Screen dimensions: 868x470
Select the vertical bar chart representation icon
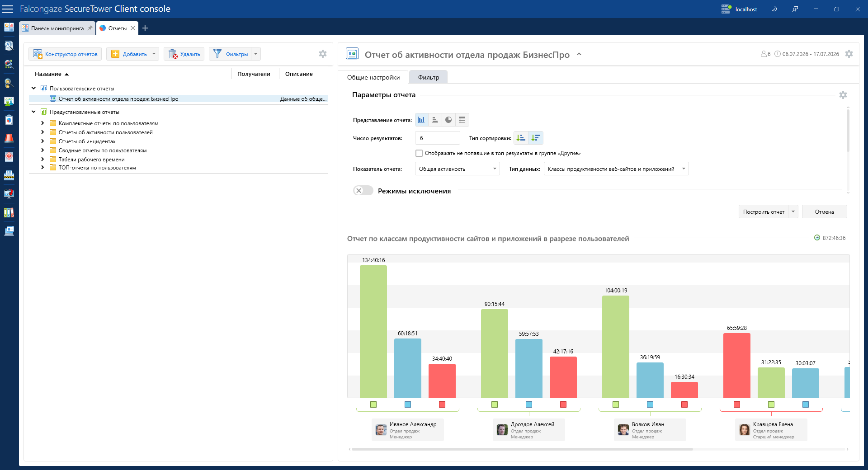coord(421,120)
